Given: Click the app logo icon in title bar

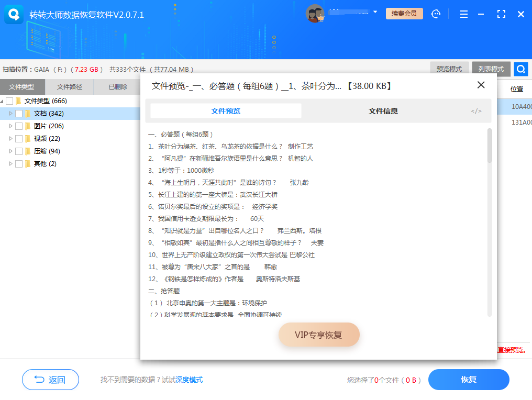Looking at the screenshot, I should [x=14, y=14].
